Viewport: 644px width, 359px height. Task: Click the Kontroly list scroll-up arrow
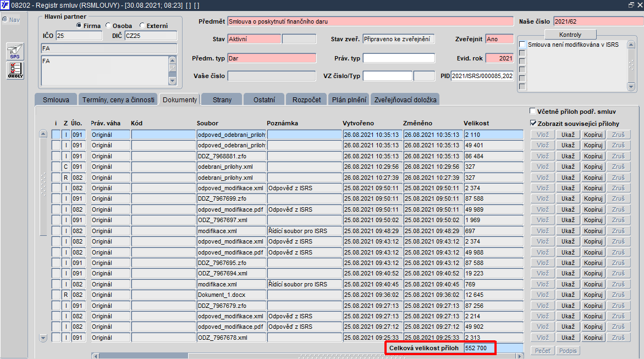click(x=631, y=45)
